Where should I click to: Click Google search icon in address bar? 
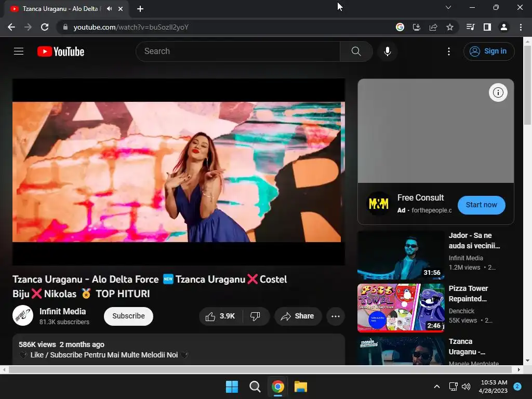(x=400, y=27)
